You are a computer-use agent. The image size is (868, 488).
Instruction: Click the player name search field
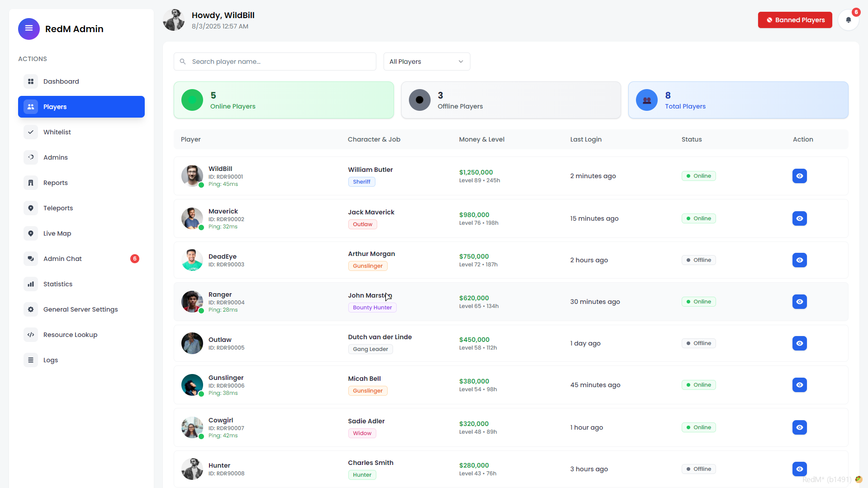coord(275,62)
